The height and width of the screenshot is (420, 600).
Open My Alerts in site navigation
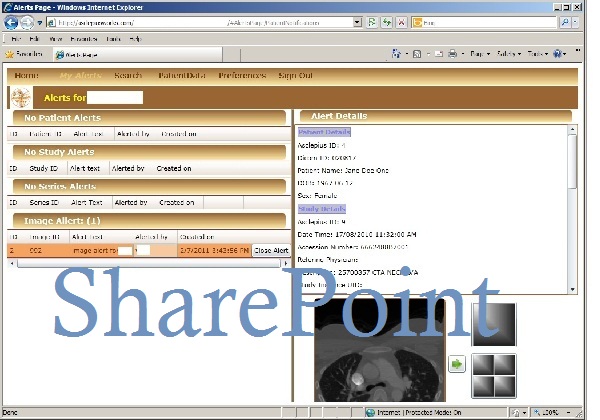pyautogui.click(x=81, y=75)
